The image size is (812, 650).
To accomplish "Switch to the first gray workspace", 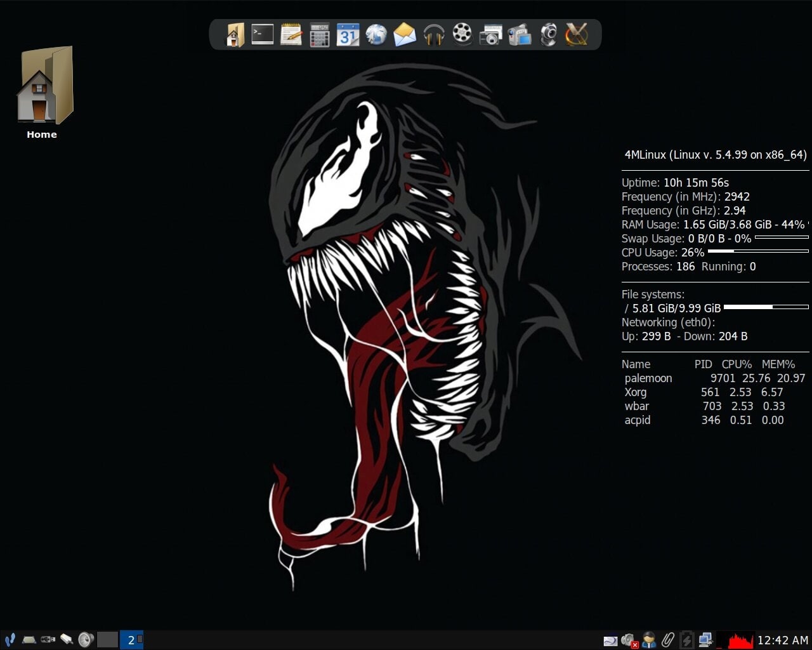I will coord(108,640).
